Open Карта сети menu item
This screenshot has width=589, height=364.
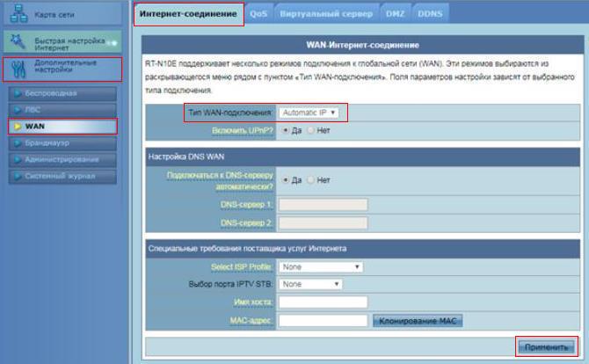(x=62, y=14)
